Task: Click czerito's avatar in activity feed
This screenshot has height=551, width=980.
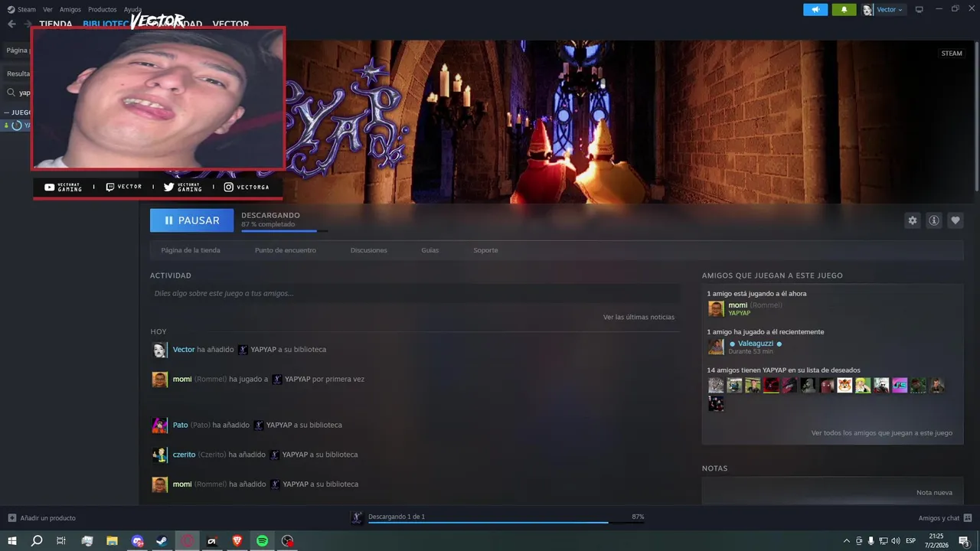Action: pyautogui.click(x=159, y=455)
